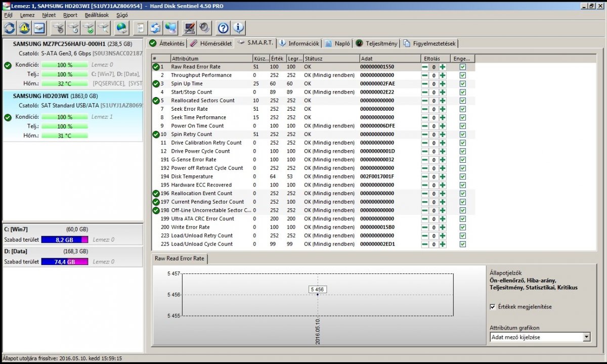Click the disk panel toolbar icon
607x364 pixels.
click(x=39, y=28)
